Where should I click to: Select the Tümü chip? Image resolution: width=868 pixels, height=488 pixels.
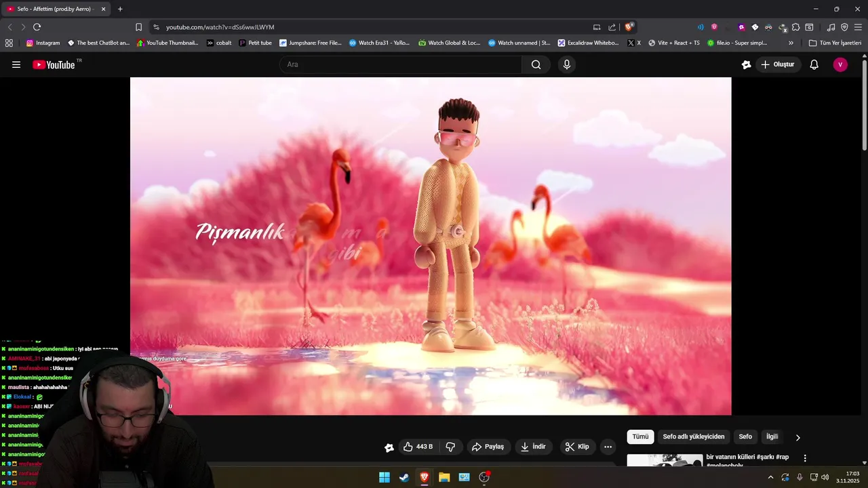[640, 437]
